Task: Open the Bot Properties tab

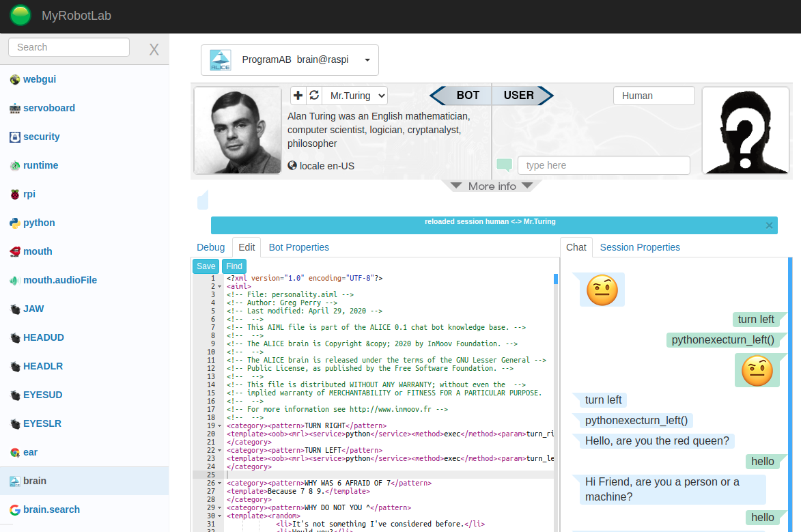Action: tap(299, 247)
